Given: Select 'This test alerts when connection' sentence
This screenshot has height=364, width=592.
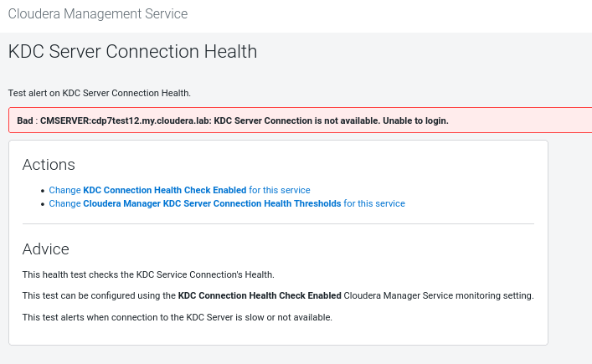Looking at the screenshot, I should click(x=177, y=318).
